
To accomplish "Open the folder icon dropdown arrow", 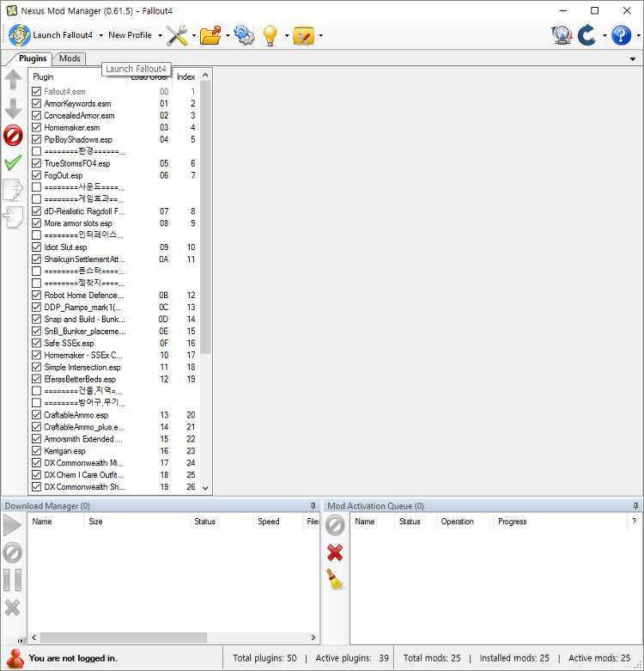I will tap(227, 35).
